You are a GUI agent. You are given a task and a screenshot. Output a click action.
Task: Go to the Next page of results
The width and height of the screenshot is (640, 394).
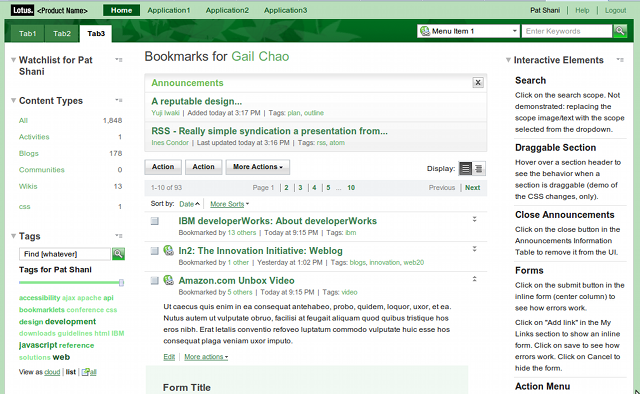472,188
